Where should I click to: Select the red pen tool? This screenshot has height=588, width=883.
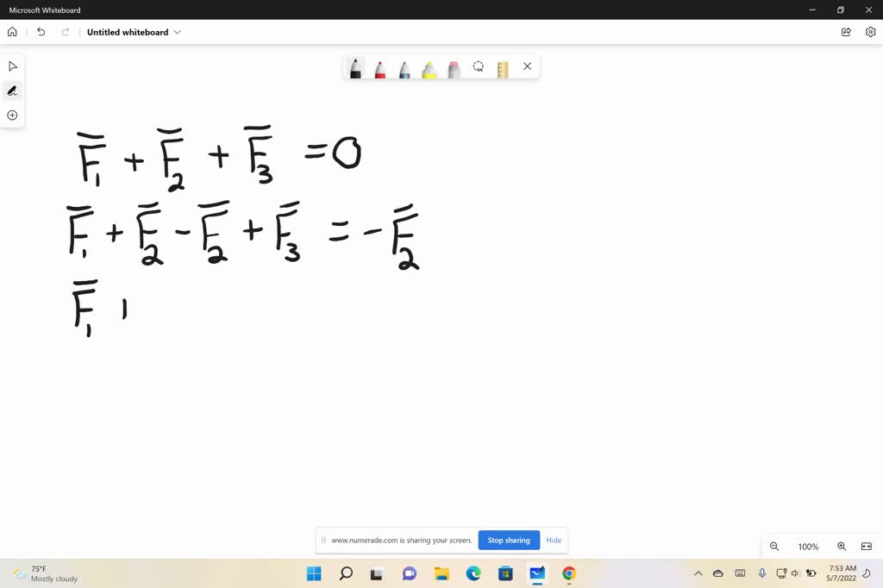(379, 67)
